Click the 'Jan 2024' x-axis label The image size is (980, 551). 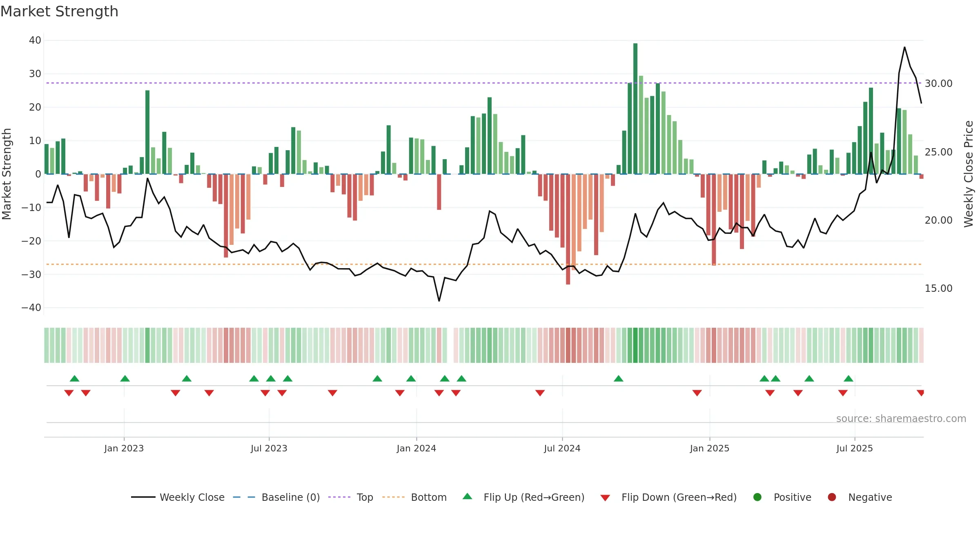(x=416, y=448)
